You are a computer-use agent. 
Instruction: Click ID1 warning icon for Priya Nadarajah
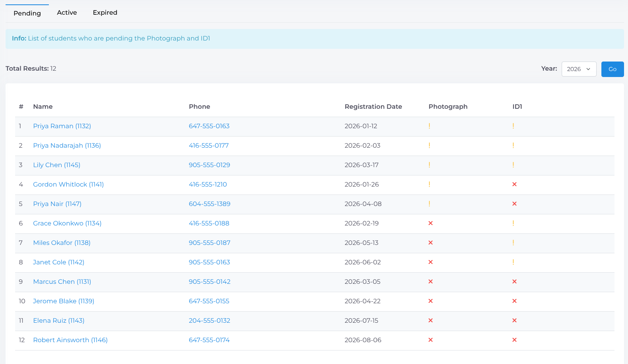pos(513,145)
